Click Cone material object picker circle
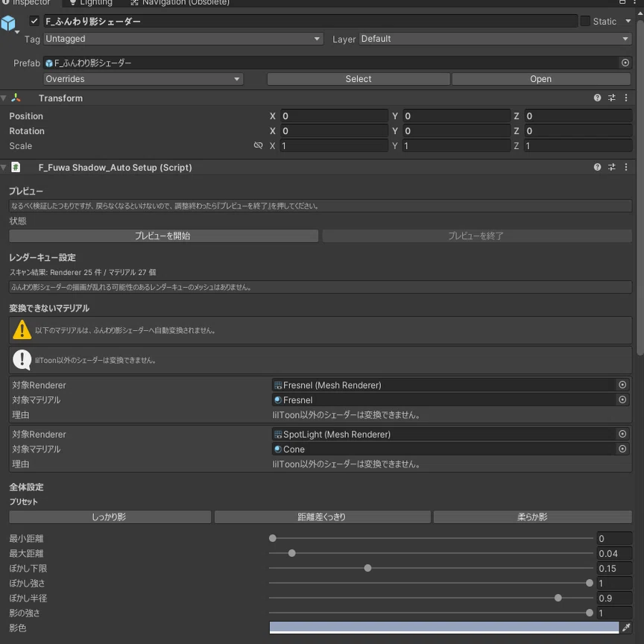Screen dimensions: 644x644 pyautogui.click(x=622, y=449)
